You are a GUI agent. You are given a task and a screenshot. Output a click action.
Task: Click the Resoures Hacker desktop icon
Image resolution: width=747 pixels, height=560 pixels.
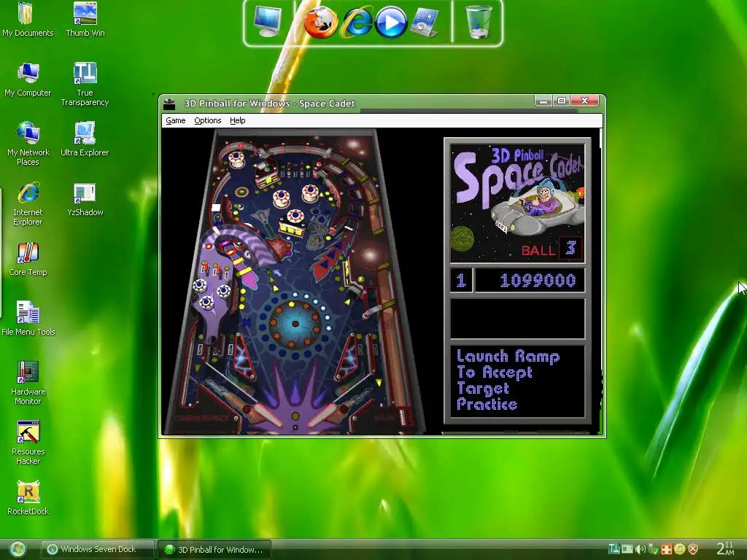[28, 443]
